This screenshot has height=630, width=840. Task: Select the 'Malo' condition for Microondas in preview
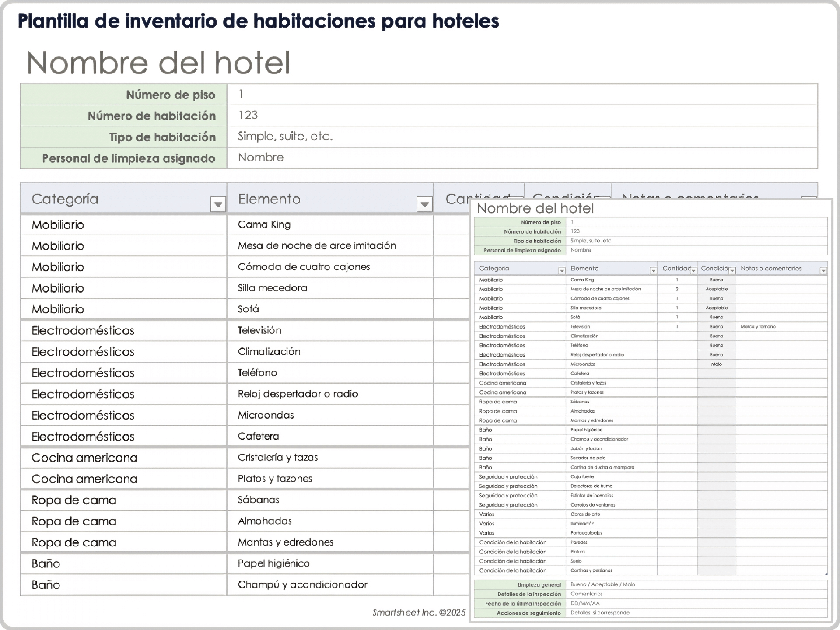[717, 364]
